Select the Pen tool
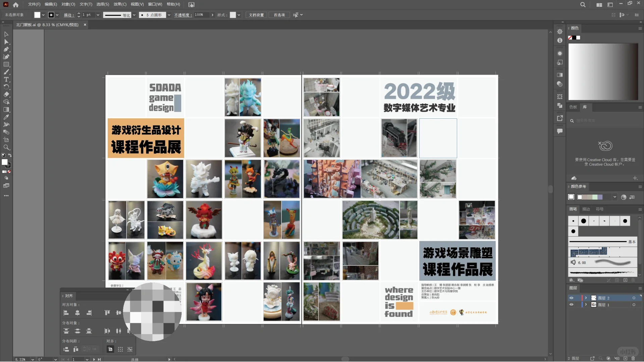This screenshot has width=644, height=362. [6, 49]
